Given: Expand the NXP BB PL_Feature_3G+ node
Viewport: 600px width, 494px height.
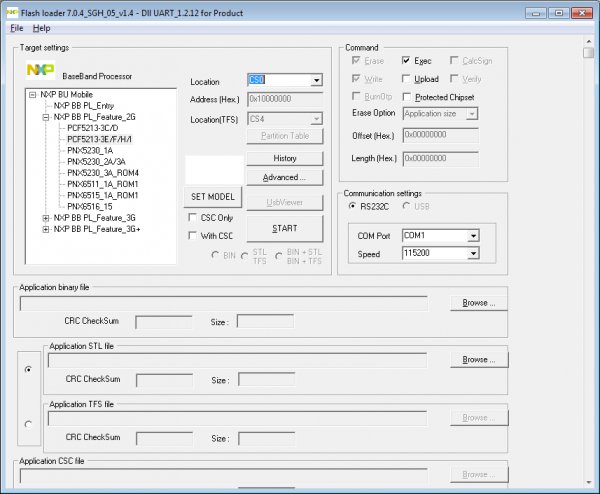Looking at the screenshot, I should (46, 229).
